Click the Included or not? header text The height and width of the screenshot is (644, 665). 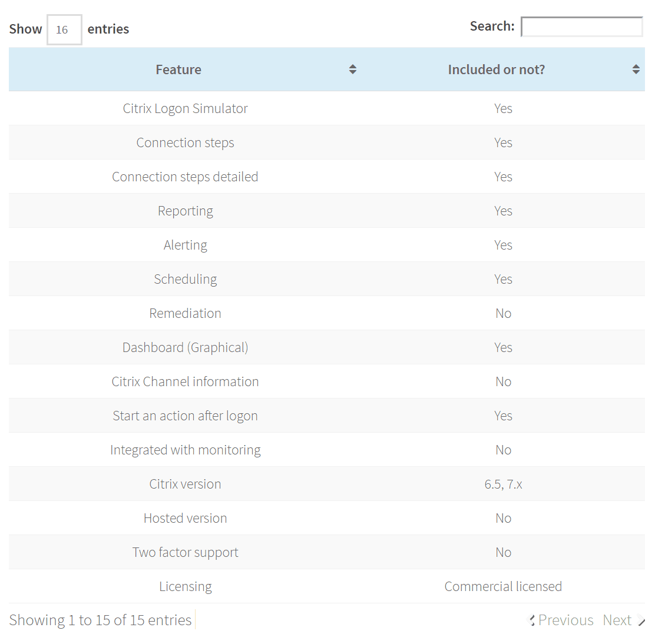tap(496, 69)
